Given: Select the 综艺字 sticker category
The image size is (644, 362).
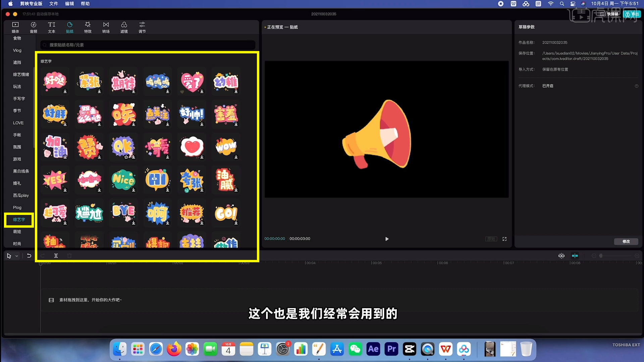Looking at the screenshot, I should 19,220.
